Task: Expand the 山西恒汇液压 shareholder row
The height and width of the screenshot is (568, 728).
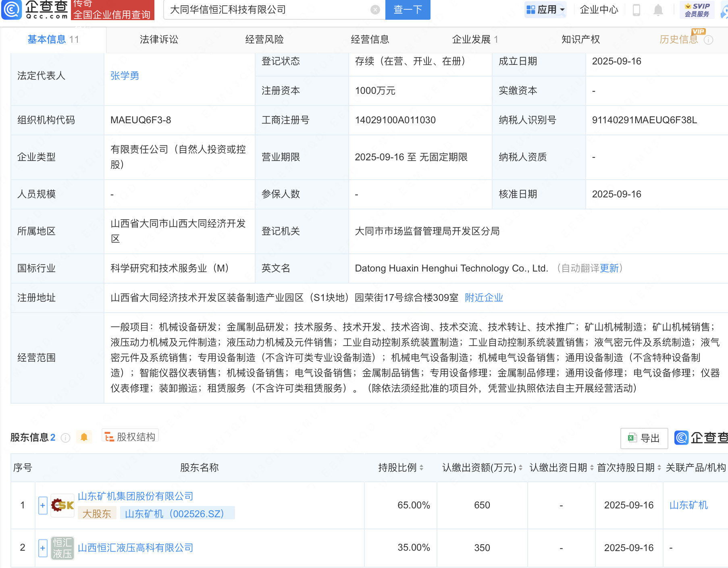Action: [43, 548]
